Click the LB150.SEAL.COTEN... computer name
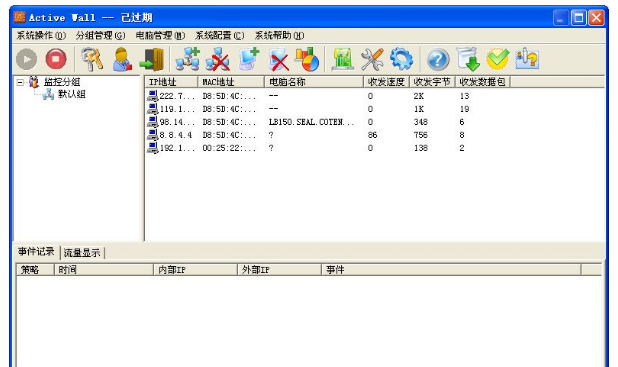 point(311,122)
